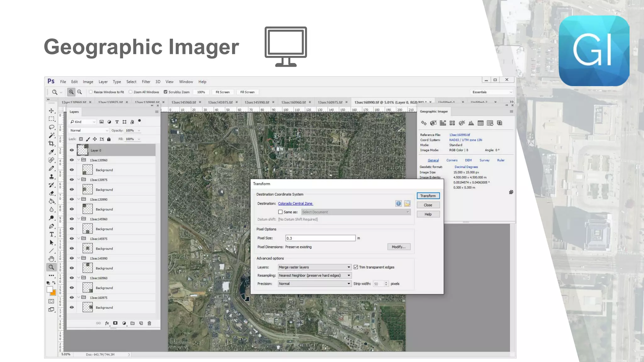Uncheck Scrubby Zoom checkbox
Screen dimensions: 644x362
[165, 92]
